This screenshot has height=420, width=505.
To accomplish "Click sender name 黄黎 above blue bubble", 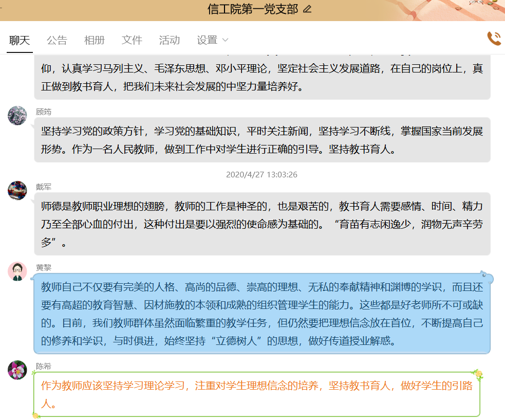I will tap(44, 267).
